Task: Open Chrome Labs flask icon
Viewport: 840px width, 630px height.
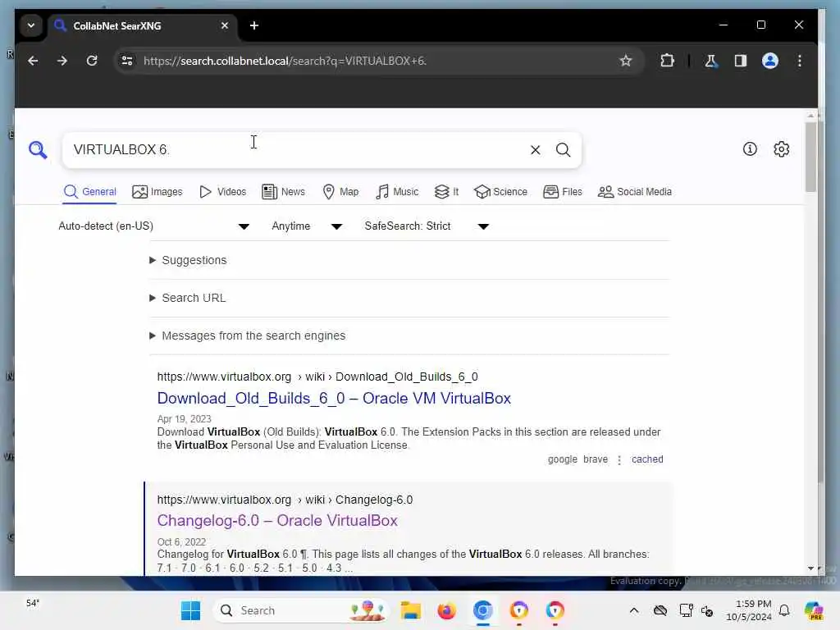Action: 711,61
